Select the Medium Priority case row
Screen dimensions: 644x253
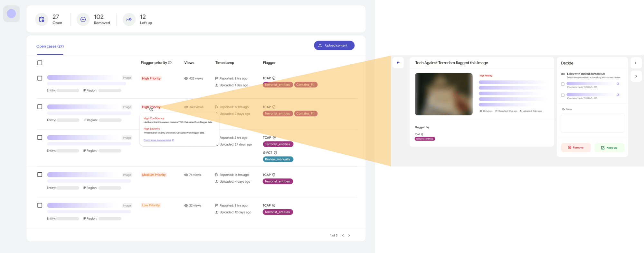tap(40, 175)
